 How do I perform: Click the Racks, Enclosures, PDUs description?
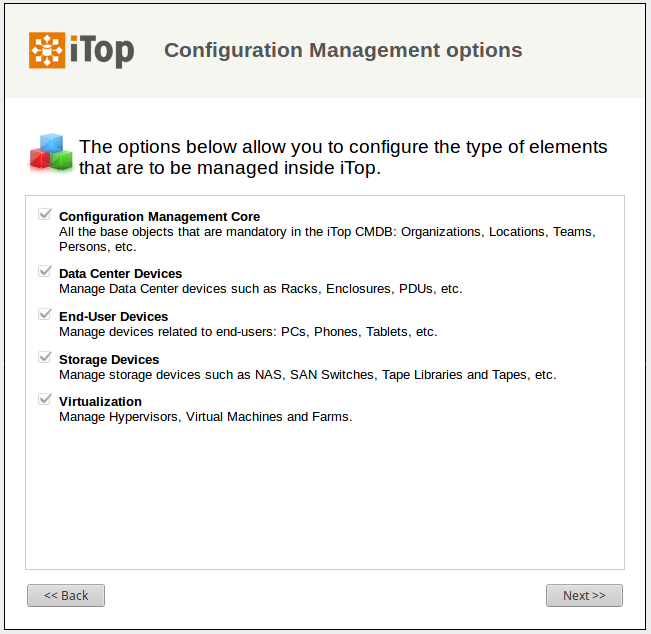[260, 289]
